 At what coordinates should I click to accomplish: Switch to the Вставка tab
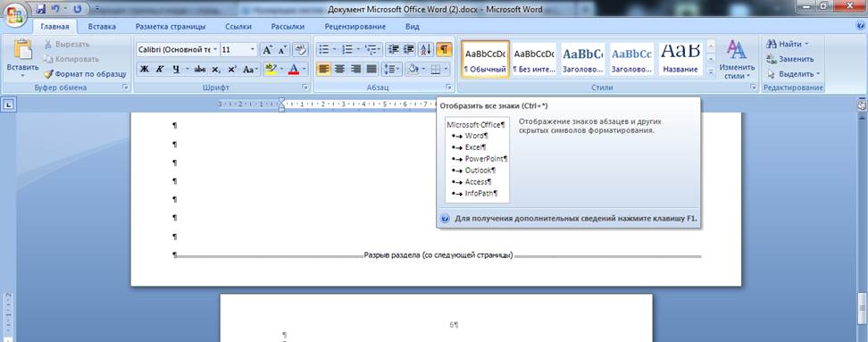[102, 26]
